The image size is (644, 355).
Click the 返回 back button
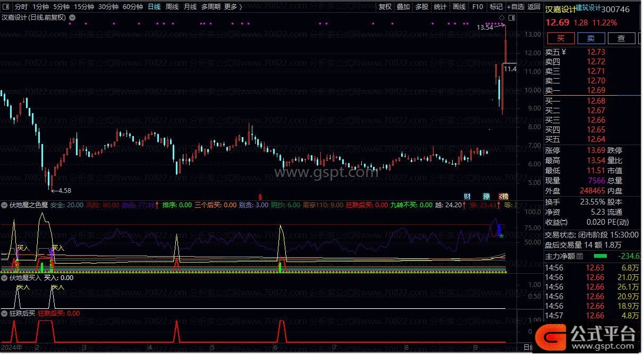point(534,7)
